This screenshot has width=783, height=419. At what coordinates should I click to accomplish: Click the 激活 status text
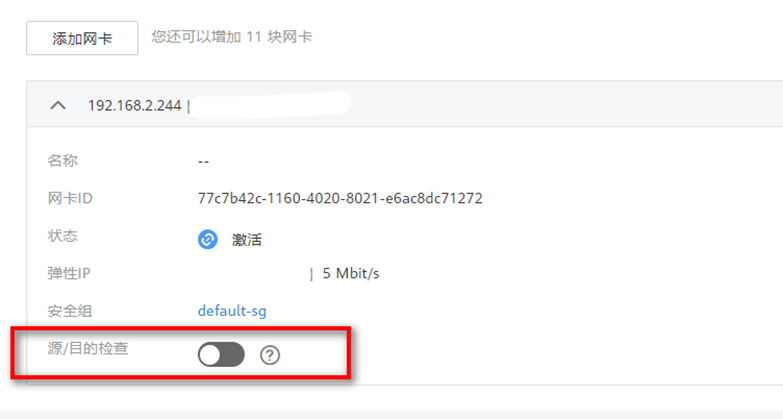click(247, 240)
